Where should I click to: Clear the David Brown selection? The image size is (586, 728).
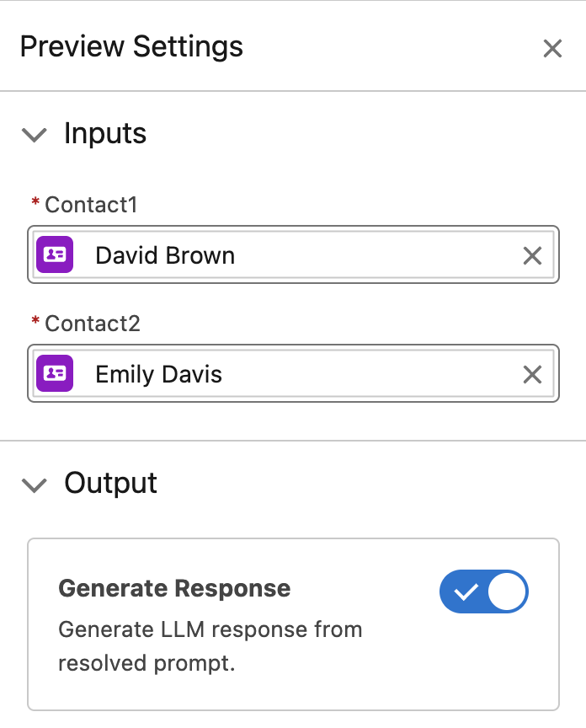(532, 255)
